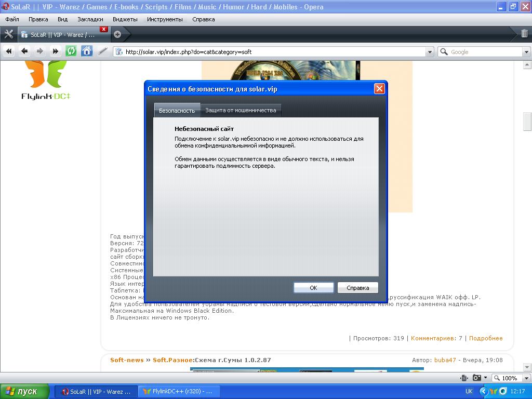The height and width of the screenshot is (399, 532).
Task: Go to the Home page icon
Action: (87, 51)
